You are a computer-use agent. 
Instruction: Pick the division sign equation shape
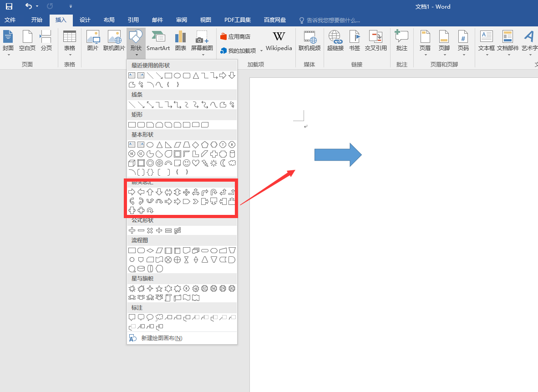159,231
